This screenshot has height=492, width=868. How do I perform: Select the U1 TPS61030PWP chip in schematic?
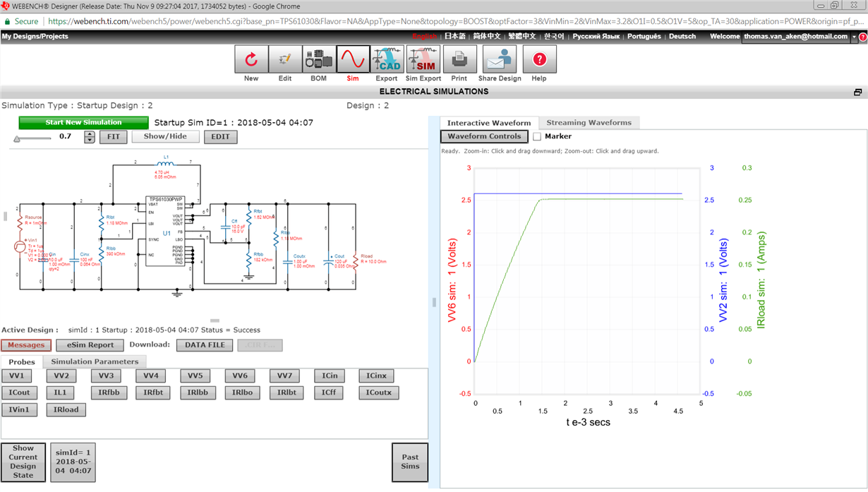tap(167, 232)
